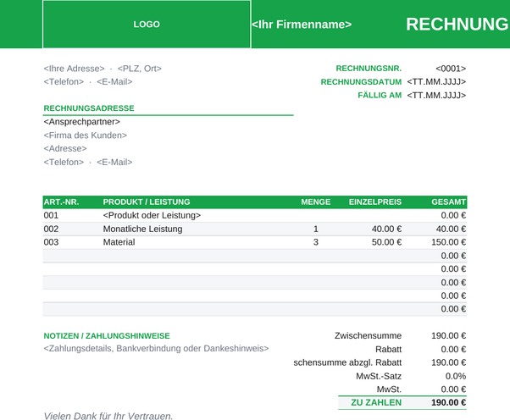Select total 40.00 € in GESAMT column
The image size is (510, 420).
tap(451, 229)
